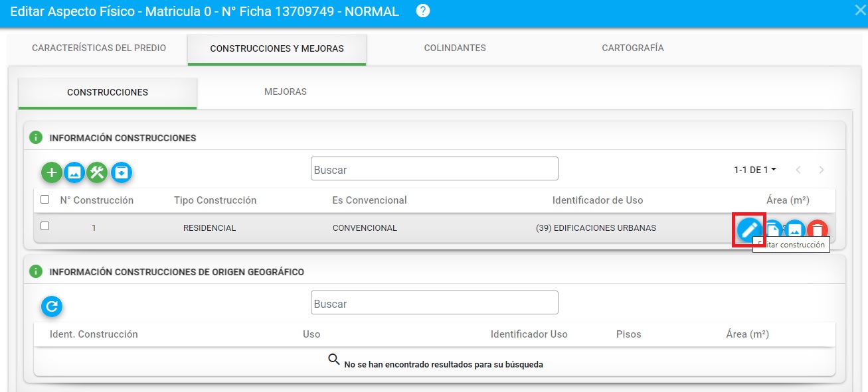Add a new construction with the green plus

[x=52, y=172]
